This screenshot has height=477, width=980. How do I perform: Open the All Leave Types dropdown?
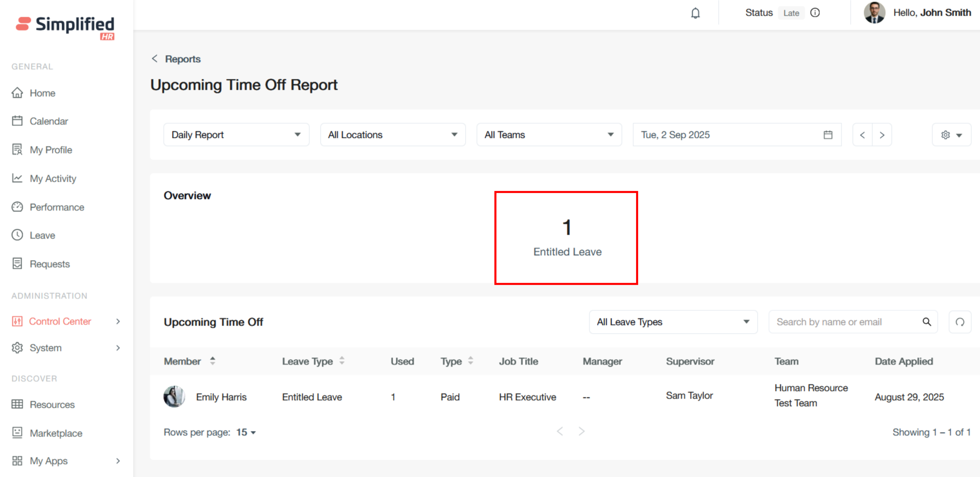point(673,322)
